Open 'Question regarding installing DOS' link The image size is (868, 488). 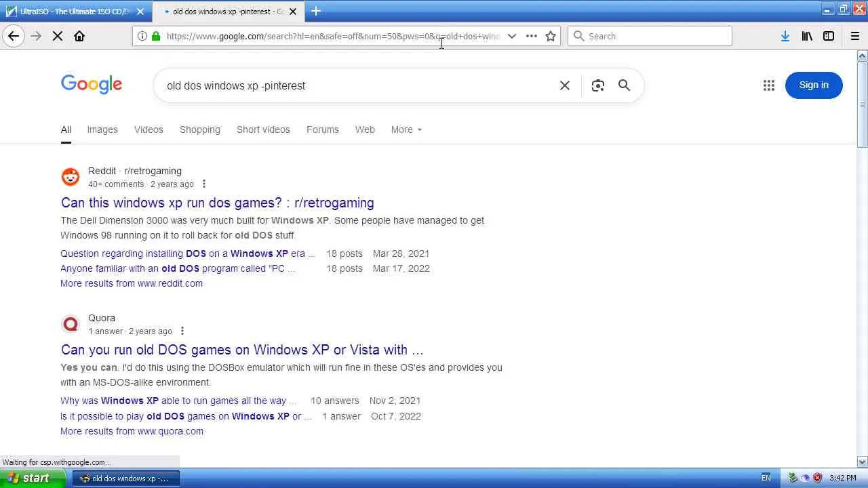[188, 253]
